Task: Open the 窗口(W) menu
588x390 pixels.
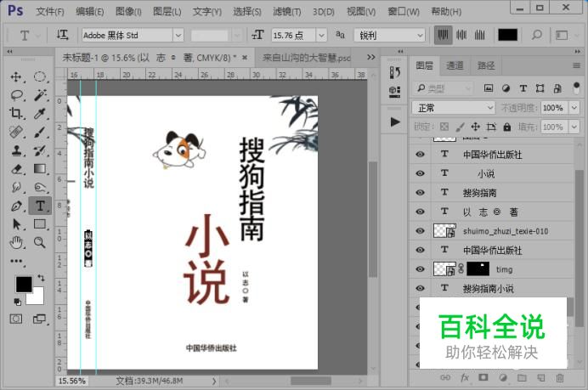Action: click(x=404, y=12)
